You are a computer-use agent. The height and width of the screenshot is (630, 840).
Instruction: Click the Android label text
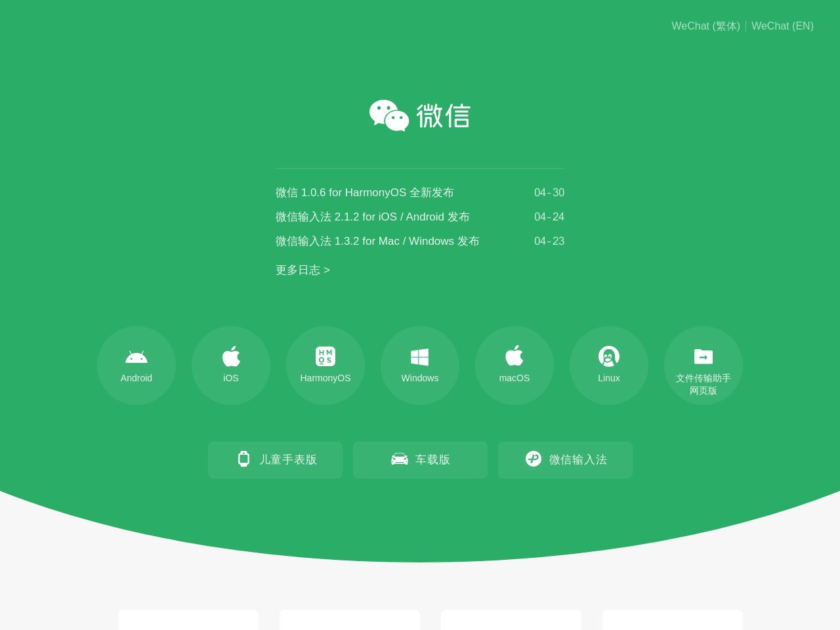[136, 378]
